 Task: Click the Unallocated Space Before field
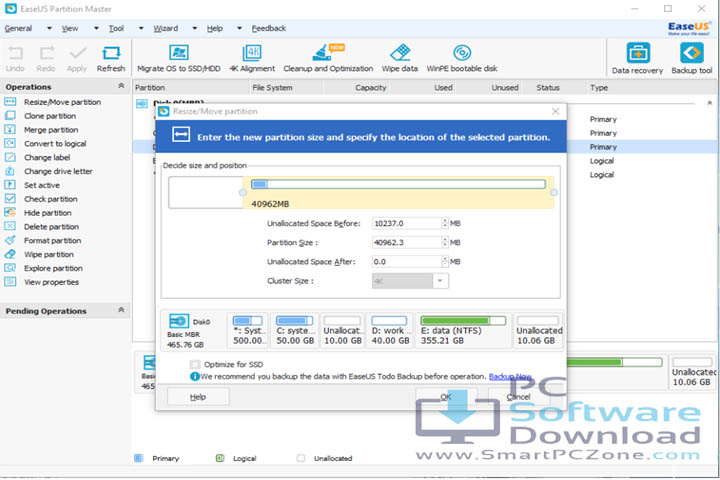point(407,223)
